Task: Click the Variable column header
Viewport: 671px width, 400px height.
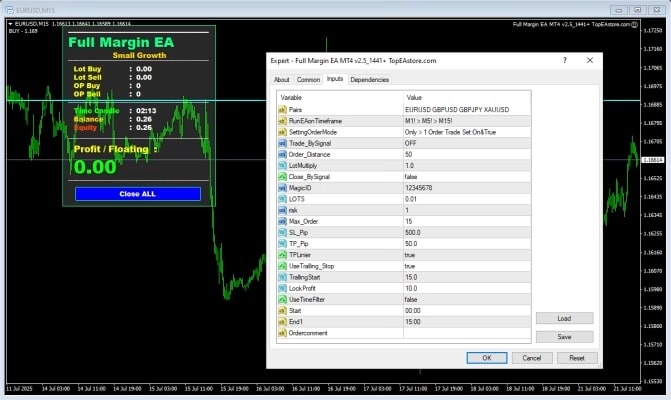Action: pos(340,98)
